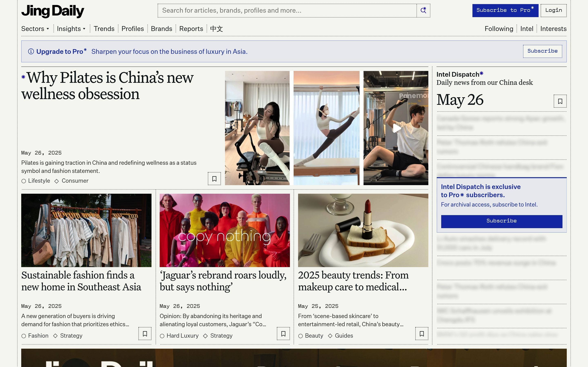The height and width of the screenshot is (367, 588).
Task: Select the Lifestyle sector tag
Action: click(x=39, y=181)
